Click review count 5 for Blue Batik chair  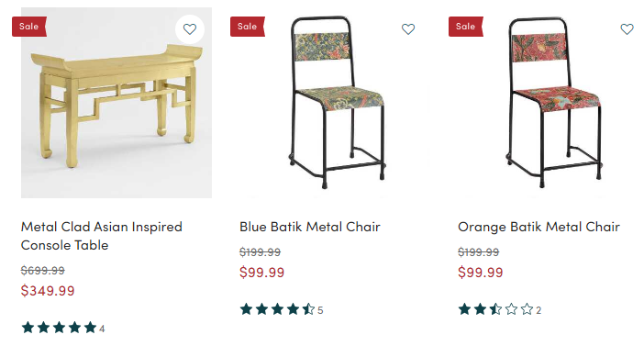[x=320, y=310]
